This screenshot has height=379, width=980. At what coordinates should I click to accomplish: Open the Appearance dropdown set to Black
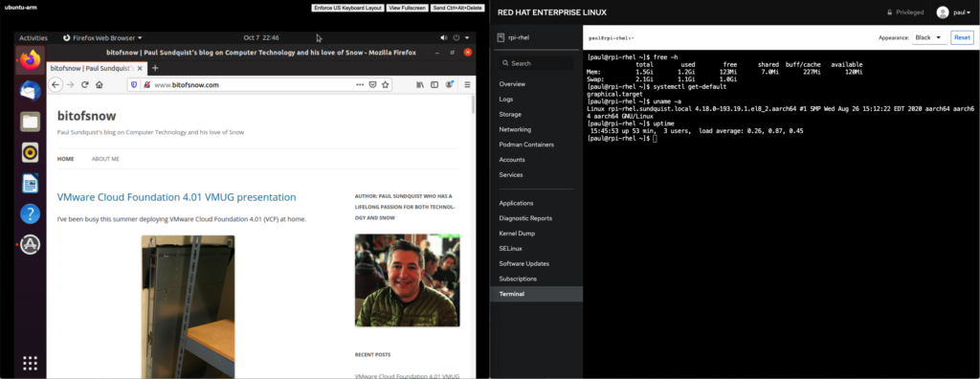tap(928, 37)
